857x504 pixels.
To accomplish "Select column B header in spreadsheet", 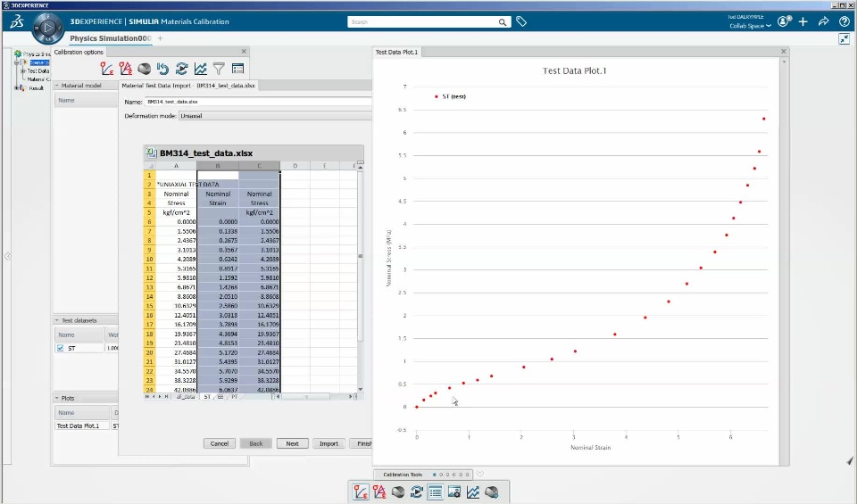I will click(x=218, y=165).
